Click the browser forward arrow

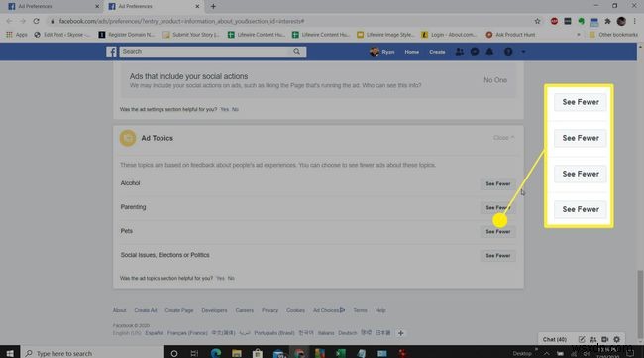coord(23,21)
